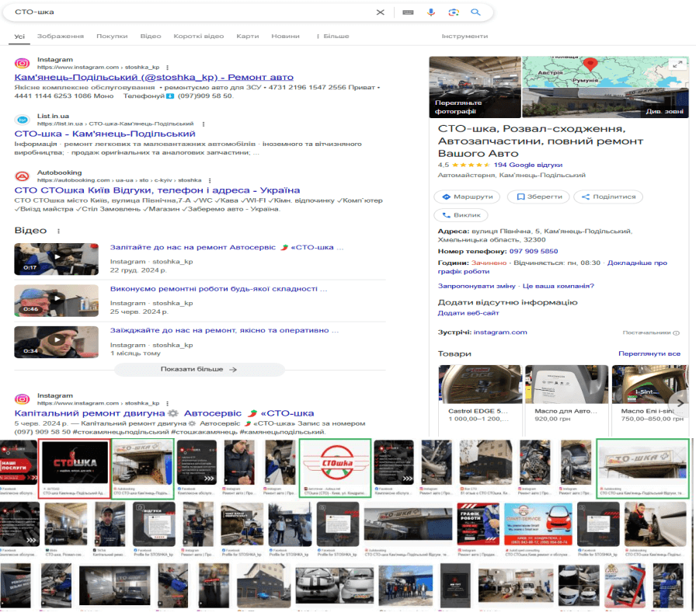Play the 0:17 video thumbnail
Image resolution: width=696 pixels, height=616 pixels.
point(57,259)
